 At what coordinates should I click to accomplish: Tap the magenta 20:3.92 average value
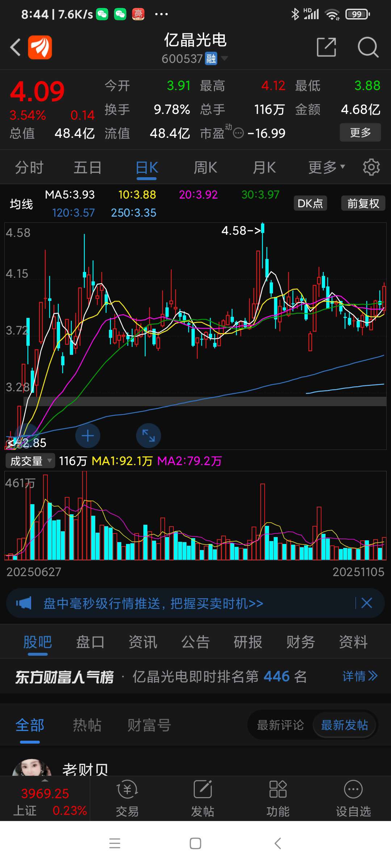point(198,195)
